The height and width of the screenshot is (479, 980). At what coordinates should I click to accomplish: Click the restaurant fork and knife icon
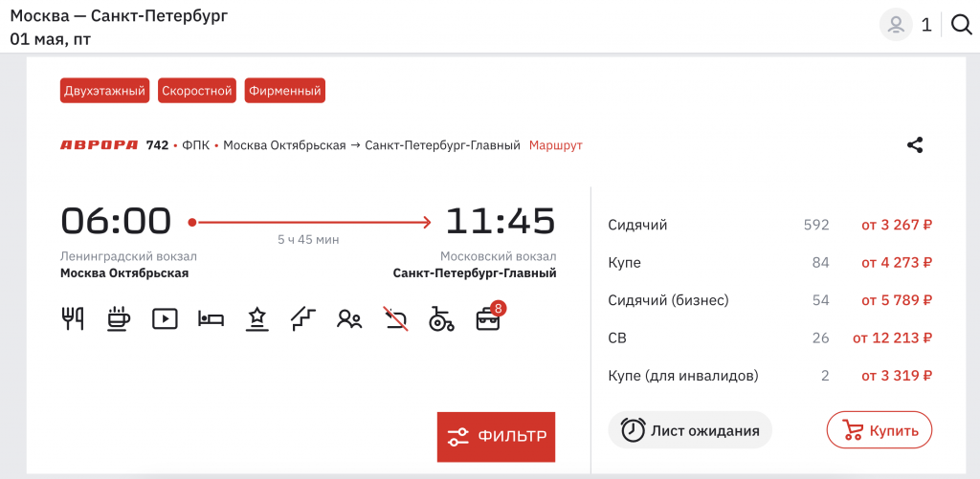pos(73,318)
